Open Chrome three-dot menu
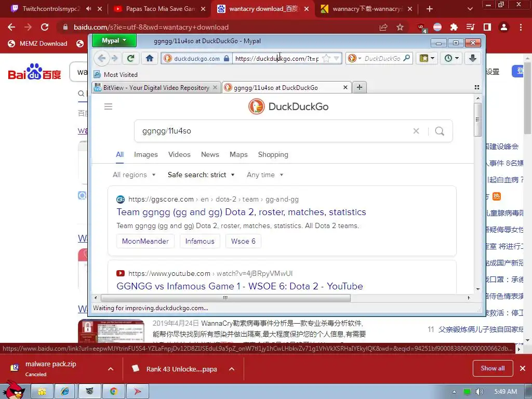 pos(521,27)
